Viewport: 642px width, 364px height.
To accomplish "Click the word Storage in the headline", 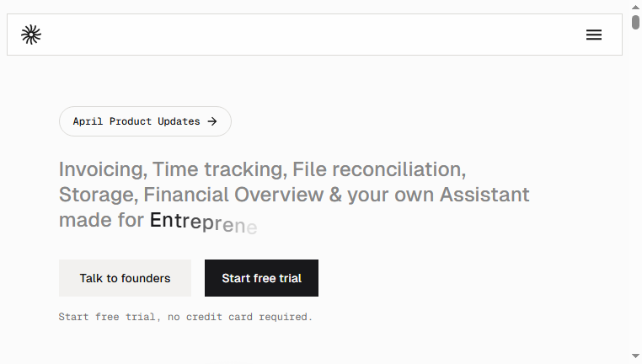I will (99, 195).
